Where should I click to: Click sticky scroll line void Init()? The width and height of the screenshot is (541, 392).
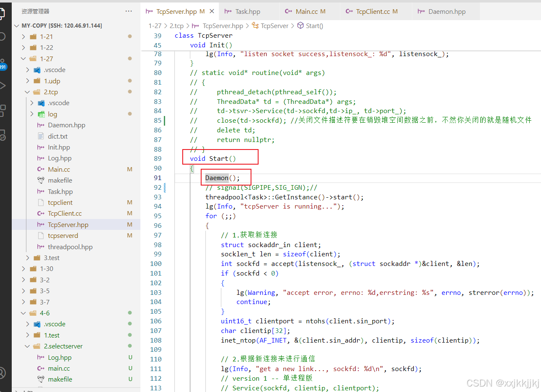coord(211,45)
